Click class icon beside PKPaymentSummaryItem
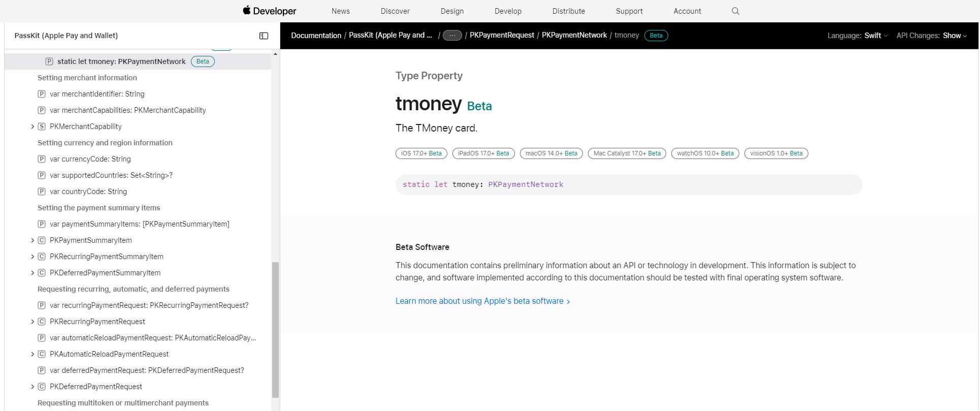 (42, 240)
